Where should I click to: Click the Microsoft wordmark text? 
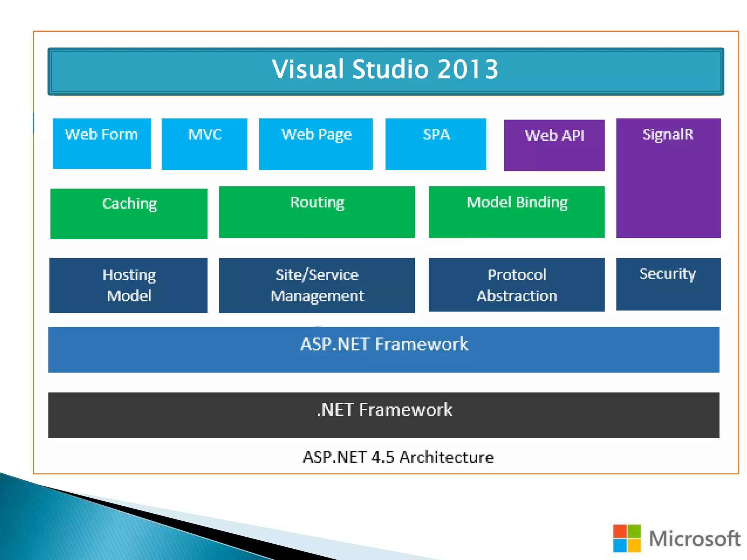coord(694,538)
